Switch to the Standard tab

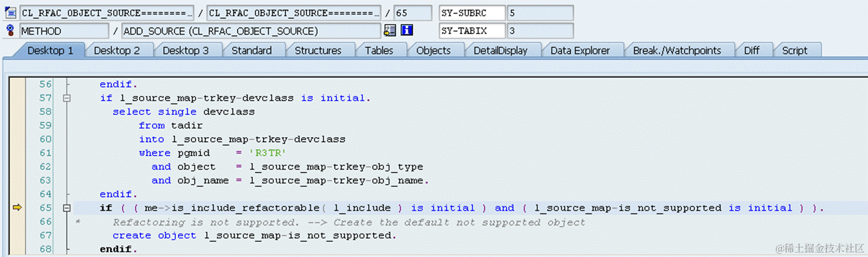[252, 50]
